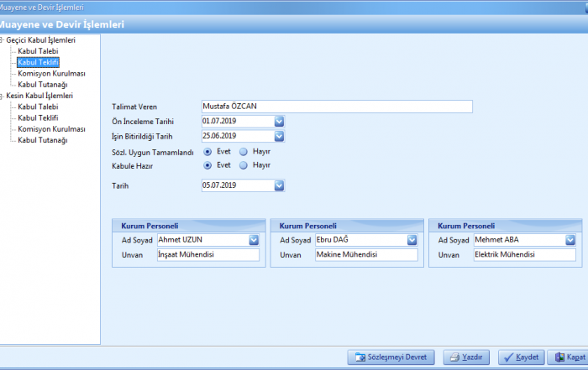Viewport: 588px width, 370px height.
Task: Select Hayır for Sözl. Uygun Tamamlandı
Action: [x=244, y=152]
